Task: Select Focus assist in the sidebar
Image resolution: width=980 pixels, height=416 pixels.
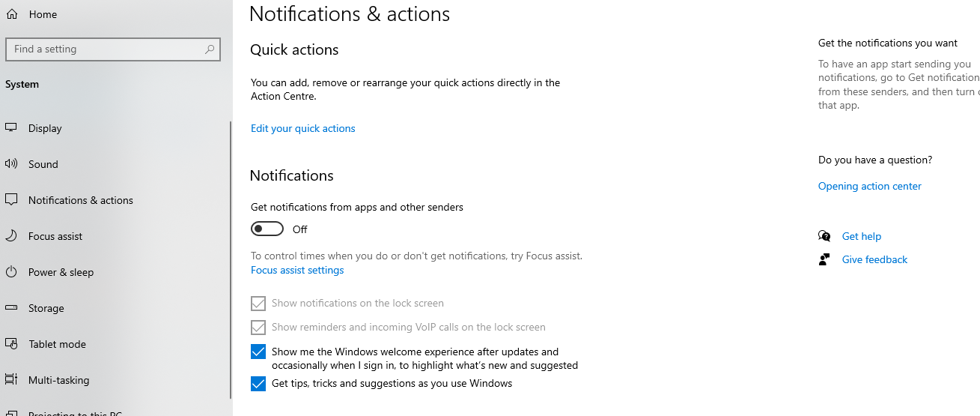Action: click(55, 236)
